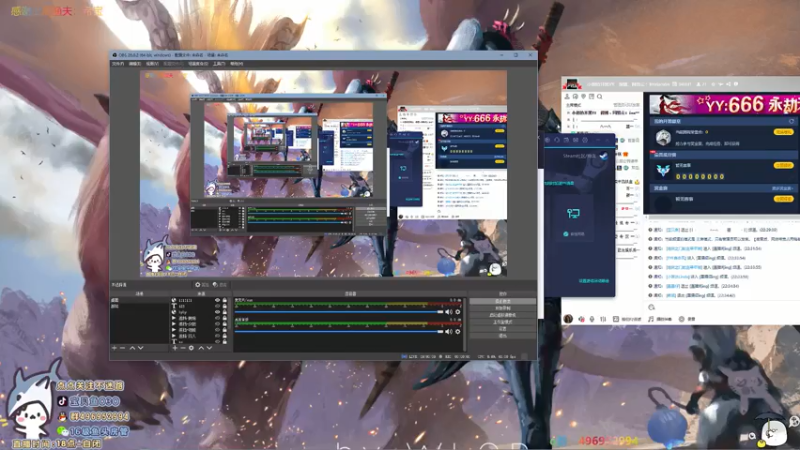Image resolution: width=800 pixels, height=450 pixels.
Task: Open 麦克风/Aux mixer gear menu
Action: (458, 312)
